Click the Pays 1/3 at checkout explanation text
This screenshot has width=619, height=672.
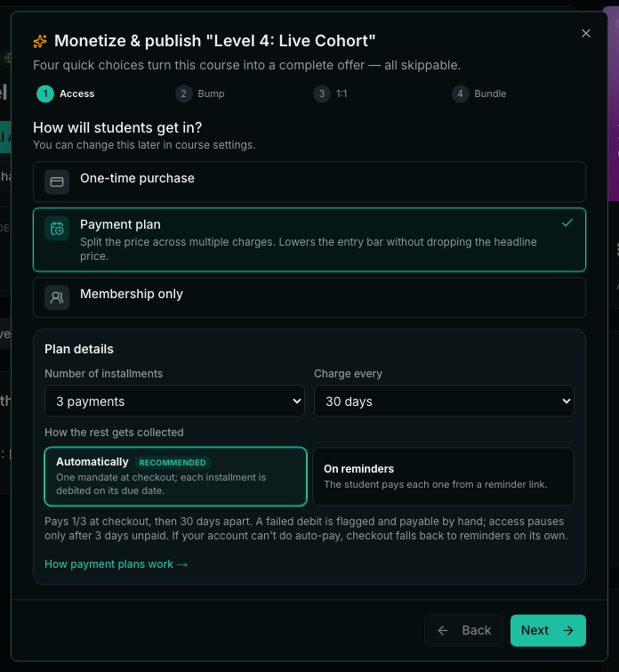pyautogui.click(x=306, y=529)
